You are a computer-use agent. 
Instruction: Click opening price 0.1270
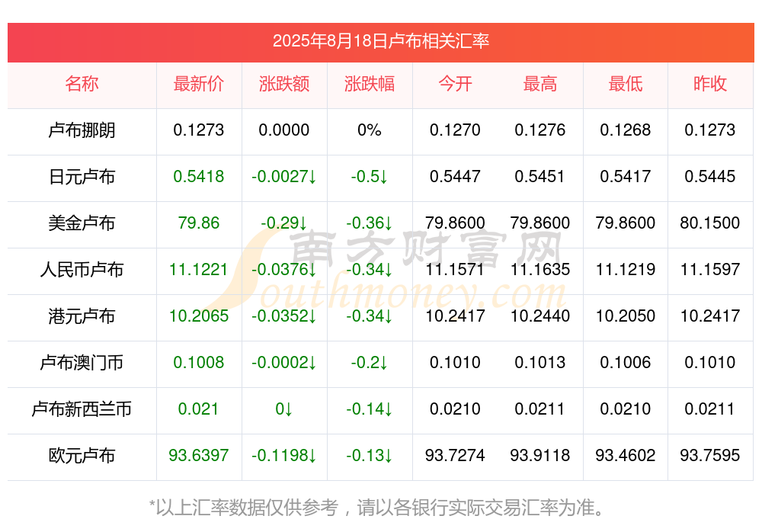pos(455,130)
